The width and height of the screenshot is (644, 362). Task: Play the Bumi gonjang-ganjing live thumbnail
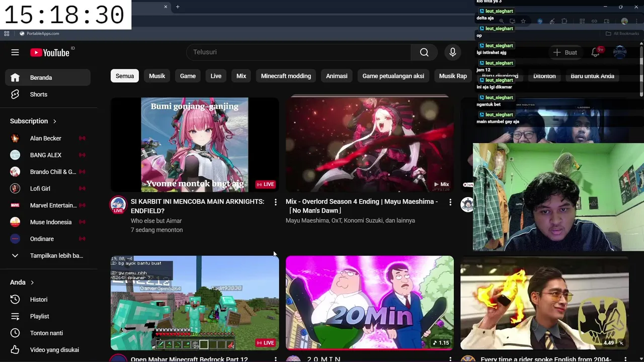195,145
